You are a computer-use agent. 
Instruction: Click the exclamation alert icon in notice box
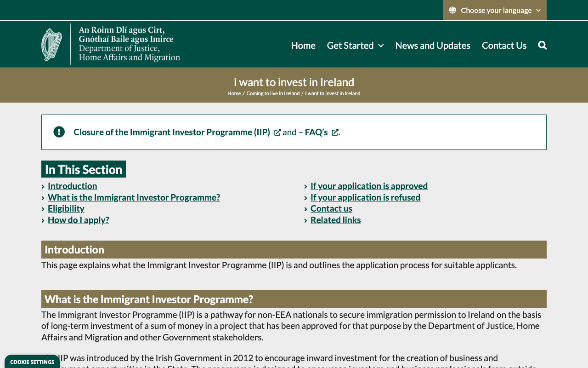pyautogui.click(x=59, y=132)
